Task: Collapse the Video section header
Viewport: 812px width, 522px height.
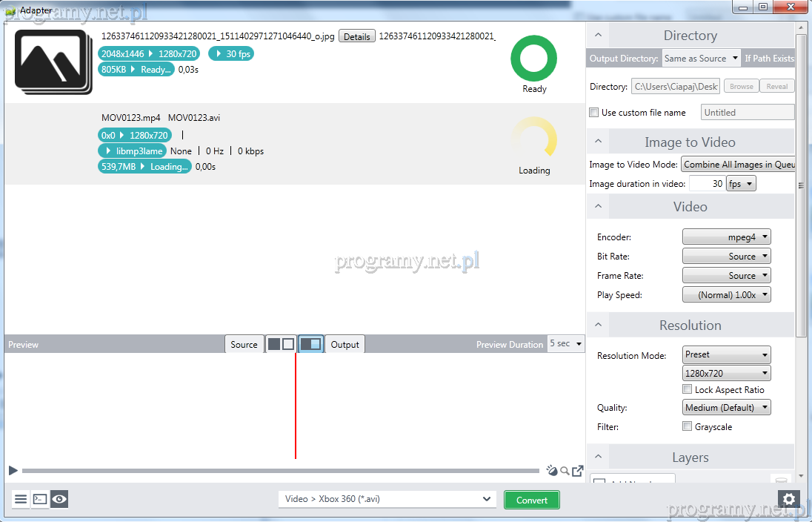Action: (599, 207)
